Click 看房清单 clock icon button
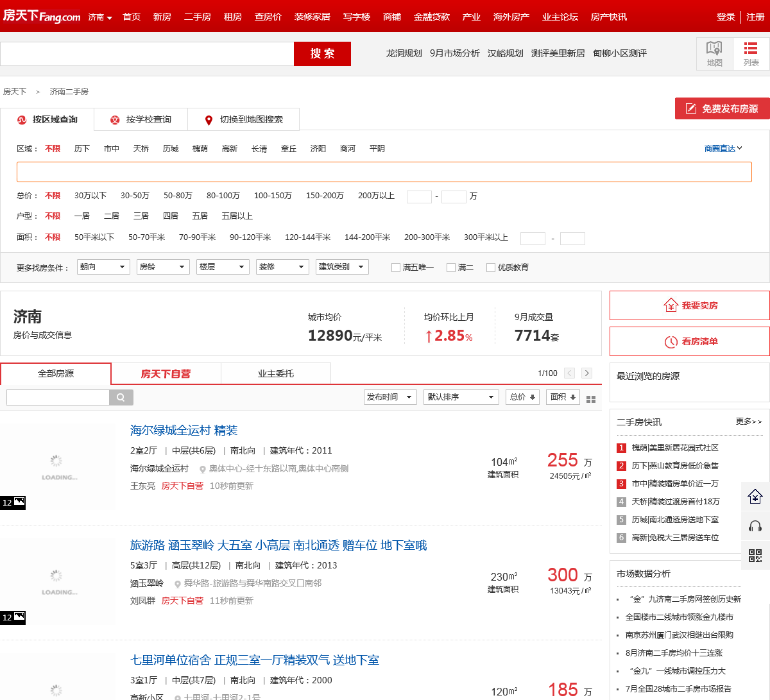 tap(690, 341)
